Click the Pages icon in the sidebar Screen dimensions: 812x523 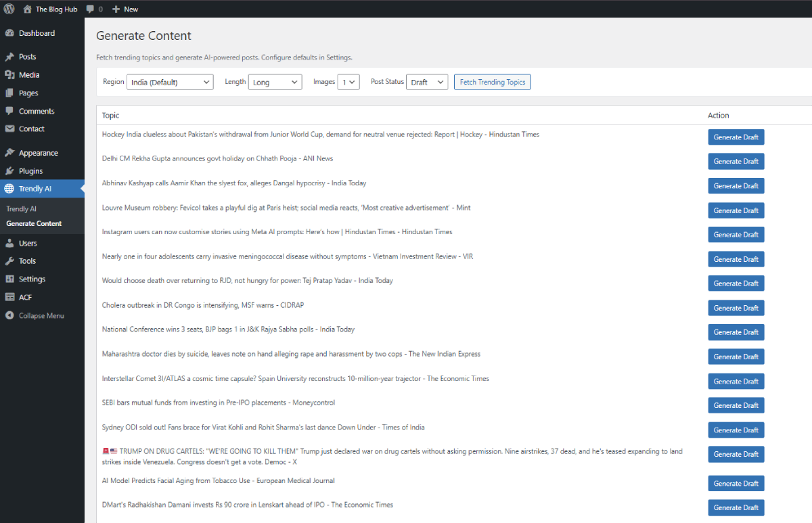11,93
